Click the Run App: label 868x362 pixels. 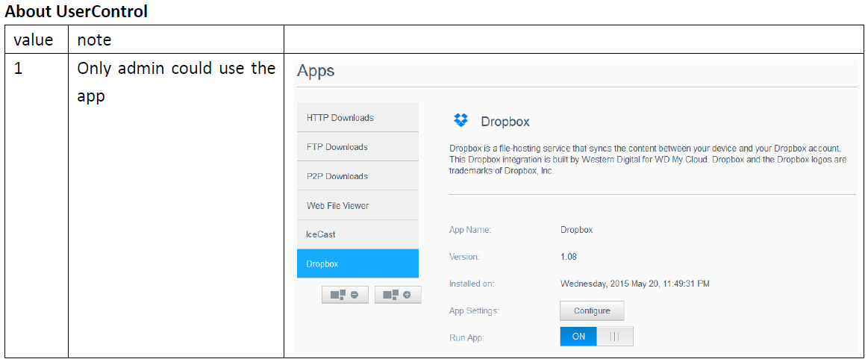pos(466,337)
